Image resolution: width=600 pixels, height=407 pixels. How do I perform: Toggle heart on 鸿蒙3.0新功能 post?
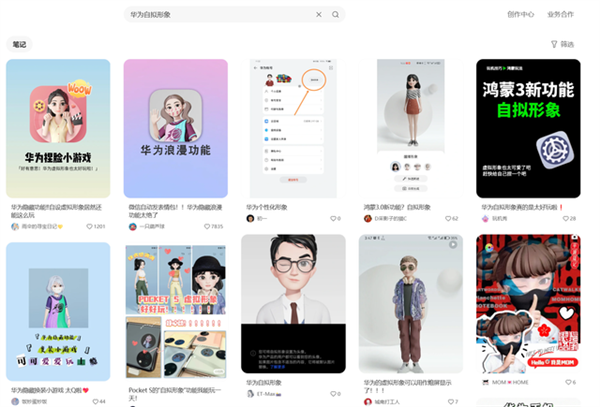click(x=448, y=218)
